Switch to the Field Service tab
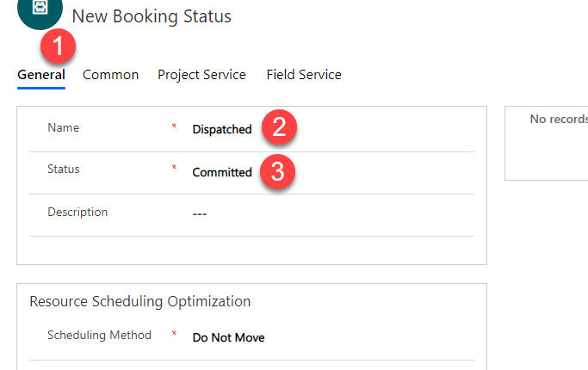This screenshot has height=370, width=588. [303, 75]
